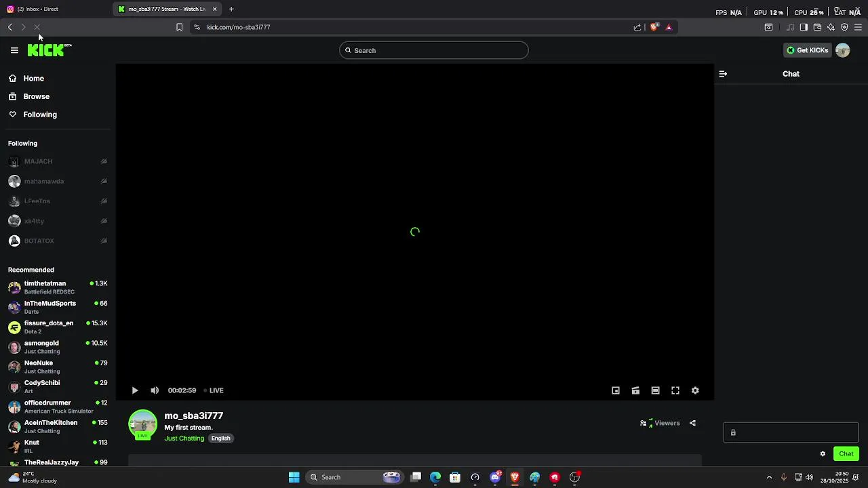The width and height of the screenshot is (868, 488).
Task: Click the address bar share icon
Action: coord(637,27)
